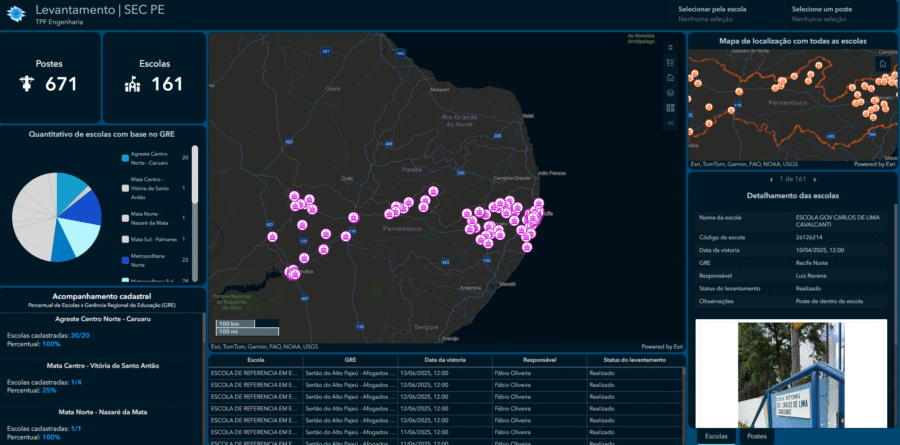Click the TPF Engenharia logo icon
This screenshot has height=445, width=900.
coord(15,14)
